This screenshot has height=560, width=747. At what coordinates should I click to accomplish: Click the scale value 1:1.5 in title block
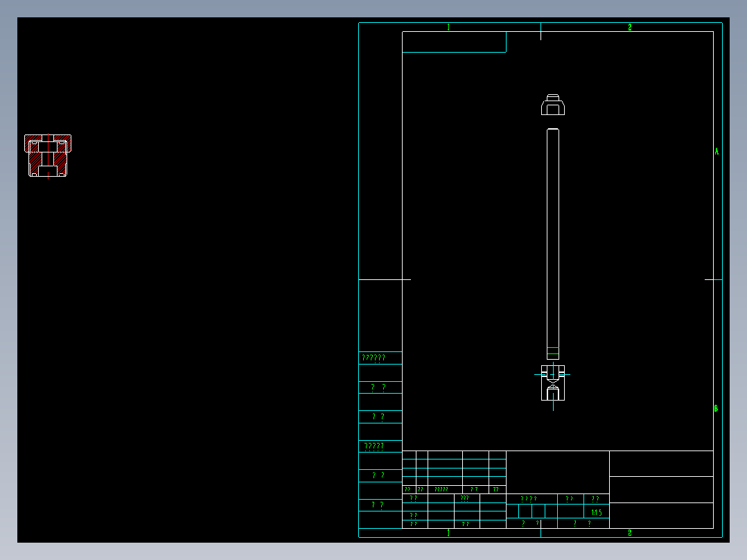pyautogui.click(x=597, y=512)
